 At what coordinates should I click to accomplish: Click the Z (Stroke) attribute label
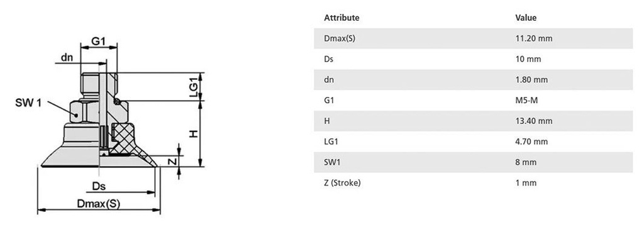342,182
